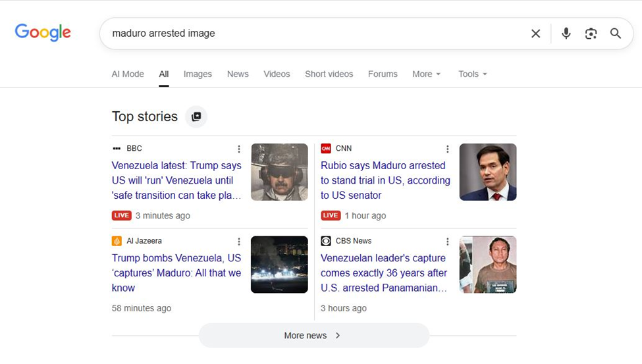Click the 'BBC' source name
The height and width of the screenshot is (364, 642).
[134, 148]
